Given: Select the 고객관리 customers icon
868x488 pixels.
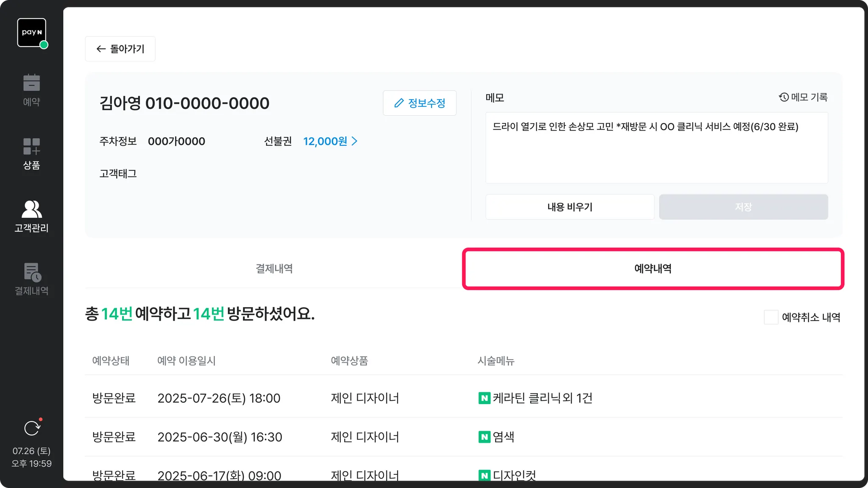Looking at the screenshot, I should click(31, 209).
